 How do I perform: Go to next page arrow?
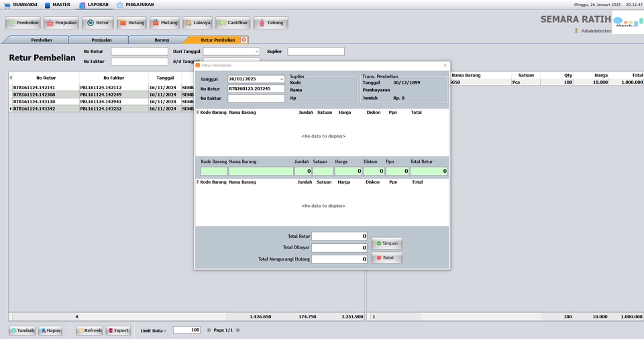click(x=237, y=330)
